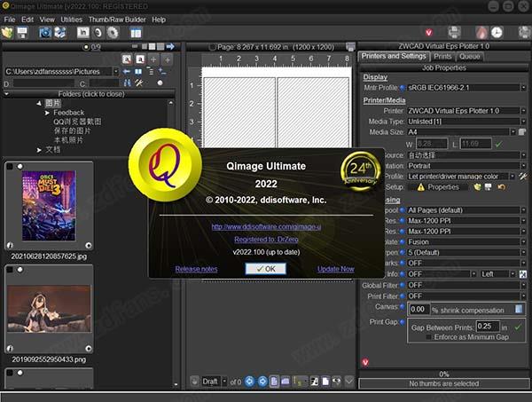Image resolution: width=532 pixels, height=402 pixels.
Task: Open the Edit menu
Action: (x=27, y=20)
